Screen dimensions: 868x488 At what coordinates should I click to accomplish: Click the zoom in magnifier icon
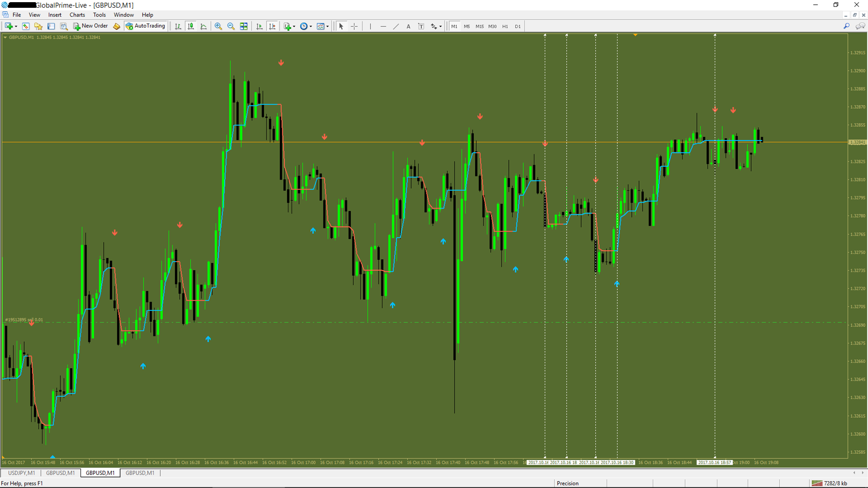tap(218, 26)
